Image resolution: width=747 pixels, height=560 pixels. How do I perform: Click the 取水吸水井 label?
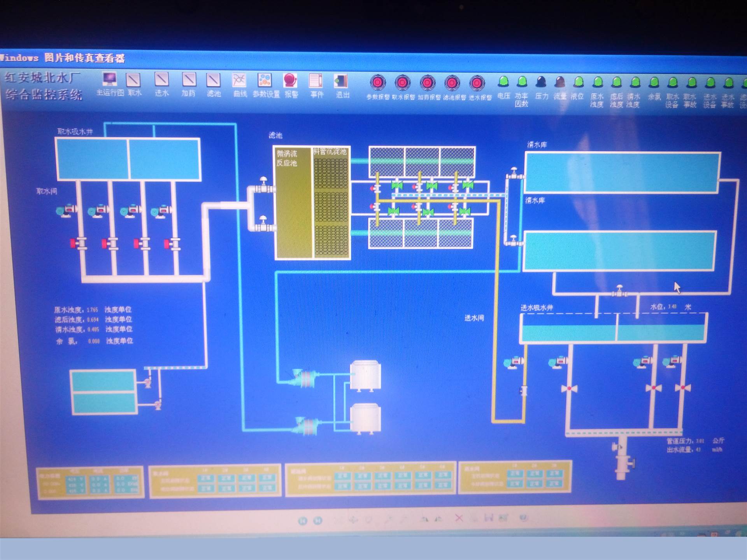click(75, 131)
